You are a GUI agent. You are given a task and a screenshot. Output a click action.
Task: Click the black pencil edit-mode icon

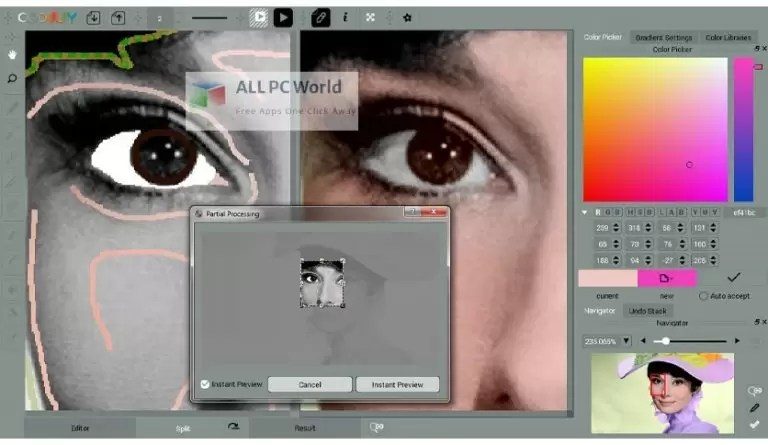coord(320,18)
